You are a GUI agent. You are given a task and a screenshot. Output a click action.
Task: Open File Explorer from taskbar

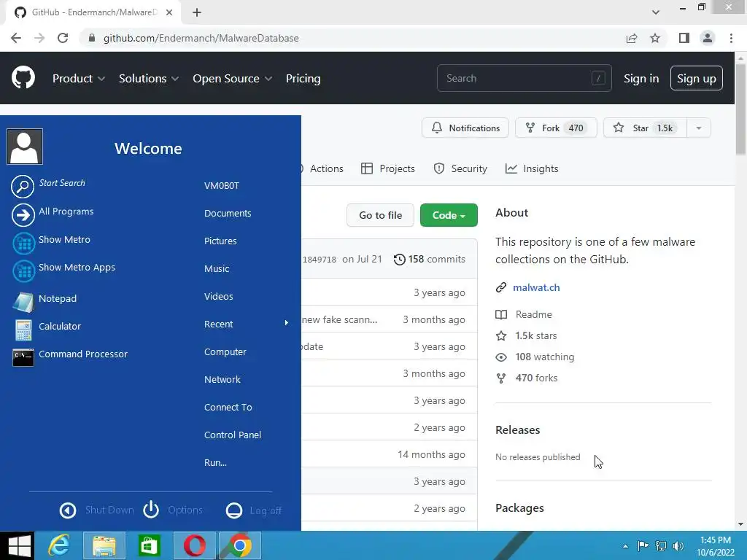point(104,545)
